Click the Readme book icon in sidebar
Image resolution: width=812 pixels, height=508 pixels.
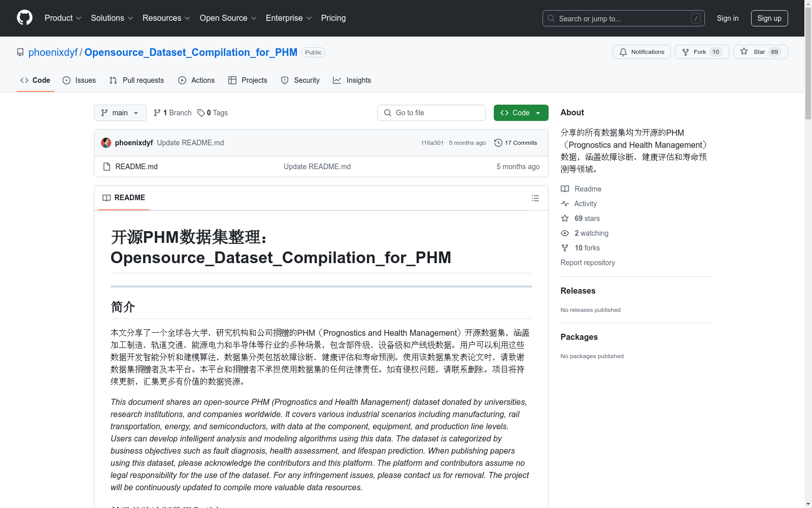click(565, 188)
